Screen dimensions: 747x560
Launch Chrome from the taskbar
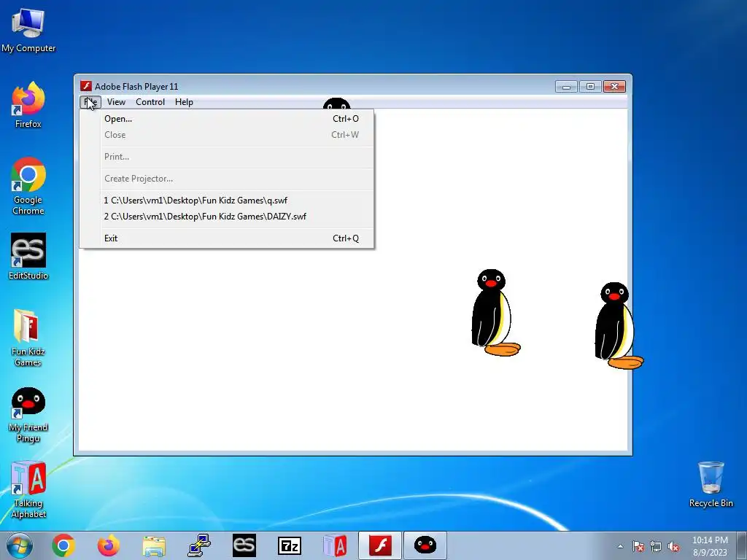63,545
